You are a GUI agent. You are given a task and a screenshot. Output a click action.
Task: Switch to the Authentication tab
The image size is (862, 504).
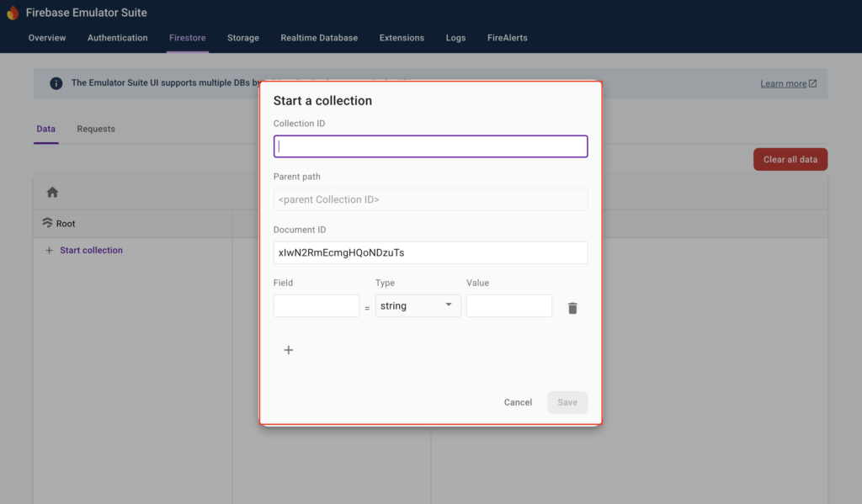(117, 38)
